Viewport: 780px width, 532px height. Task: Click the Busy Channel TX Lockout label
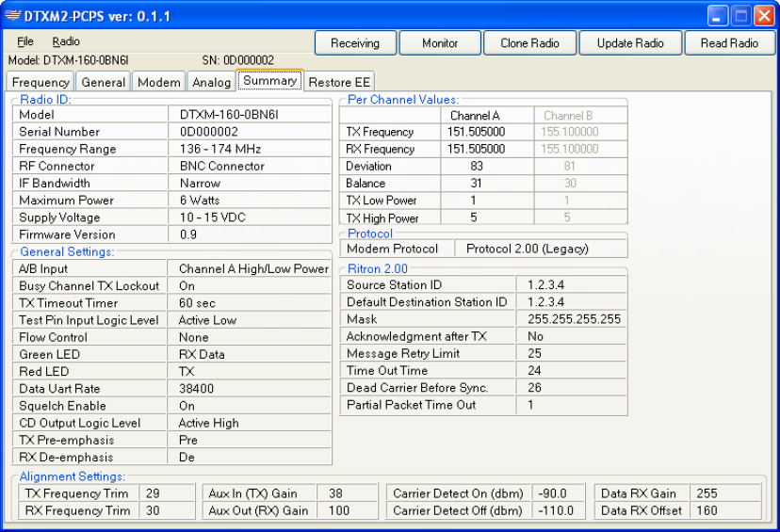[x=89, y=286]
